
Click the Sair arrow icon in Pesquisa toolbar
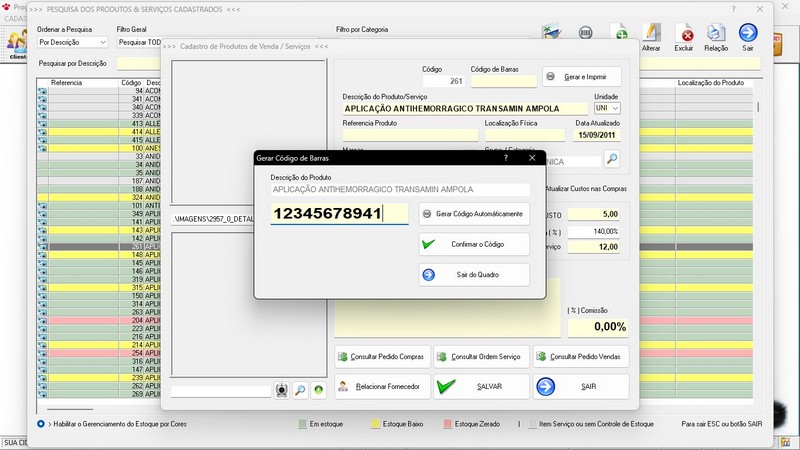pos(748,37)
